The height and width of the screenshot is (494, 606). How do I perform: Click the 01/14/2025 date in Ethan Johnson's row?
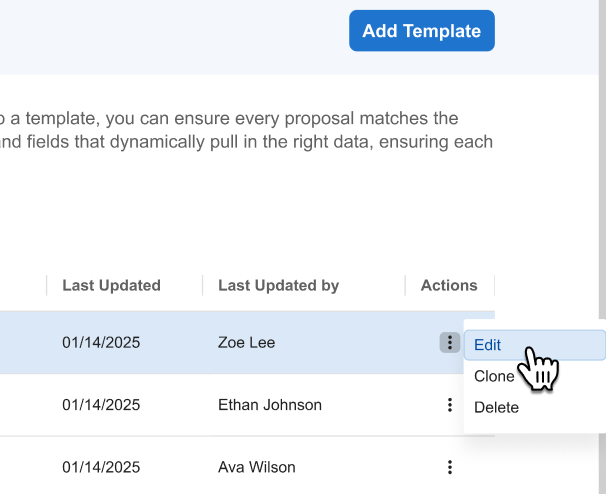click(x=101, y=405)
